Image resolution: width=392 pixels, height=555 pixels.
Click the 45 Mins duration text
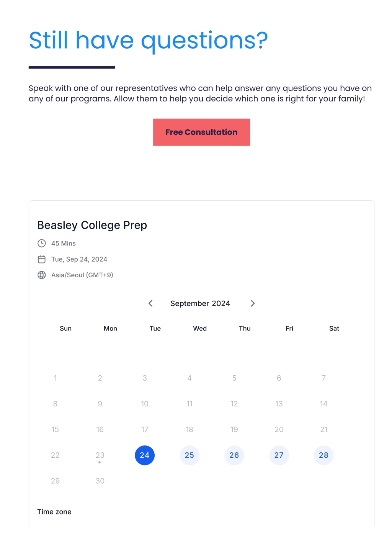64,243
